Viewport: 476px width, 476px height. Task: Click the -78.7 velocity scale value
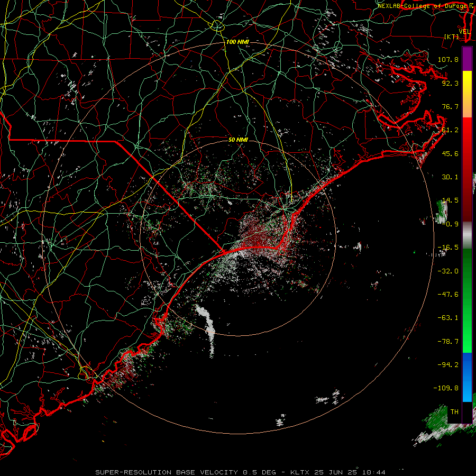coord(448,342)
